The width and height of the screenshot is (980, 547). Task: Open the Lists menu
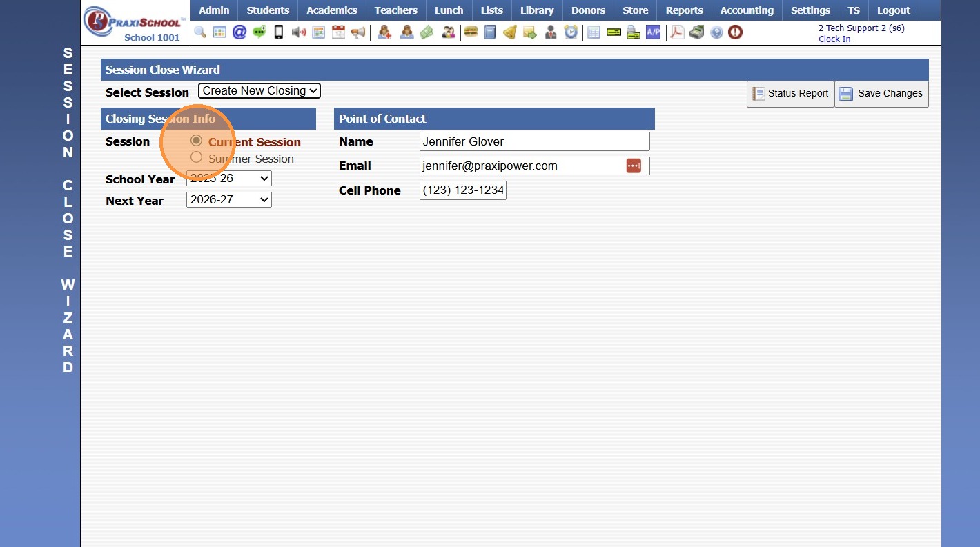click(492, 10)
